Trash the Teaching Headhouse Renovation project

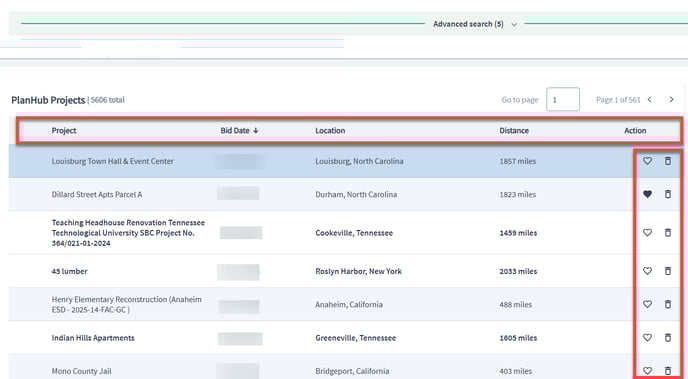coord(668,232)
